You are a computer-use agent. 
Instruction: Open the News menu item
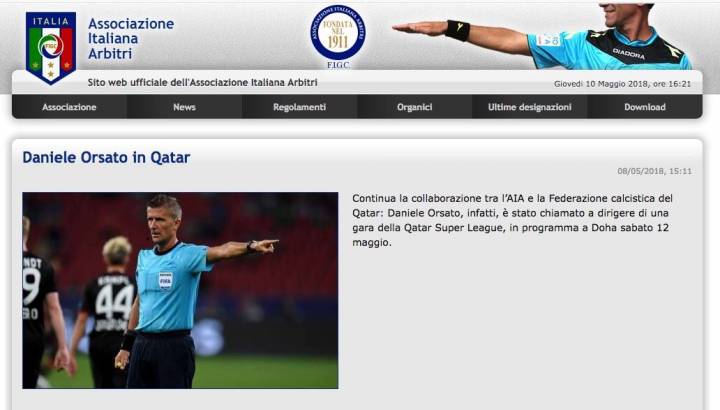[x=184, y=107]
